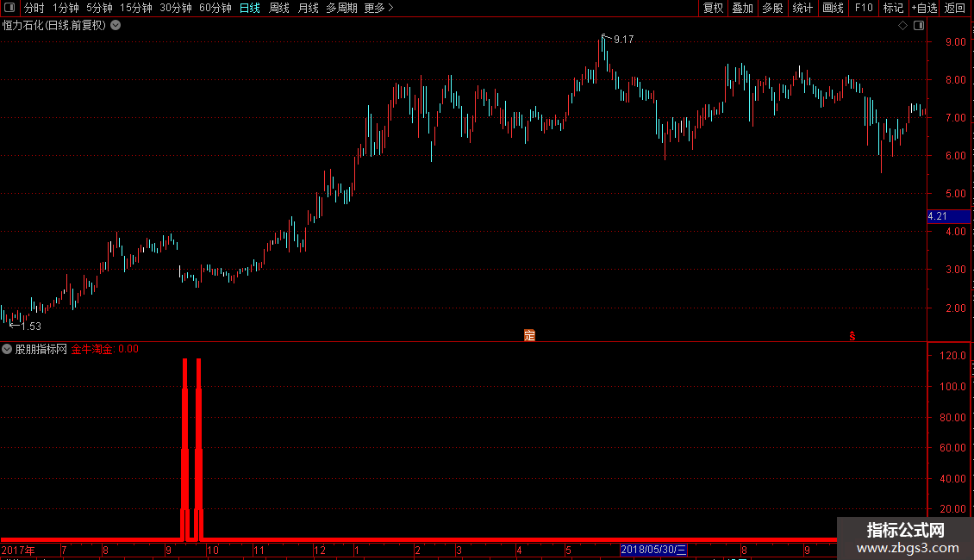Click the 复权 adjustment button
Image resolution: width=974 pixels, height=560 pixels.
pos(713,8)
